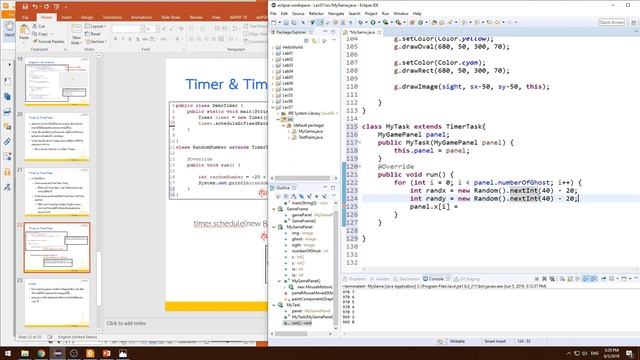640x360 pixels.
Task: Toggle fold marker at line 117
Action: pos(359,142)
